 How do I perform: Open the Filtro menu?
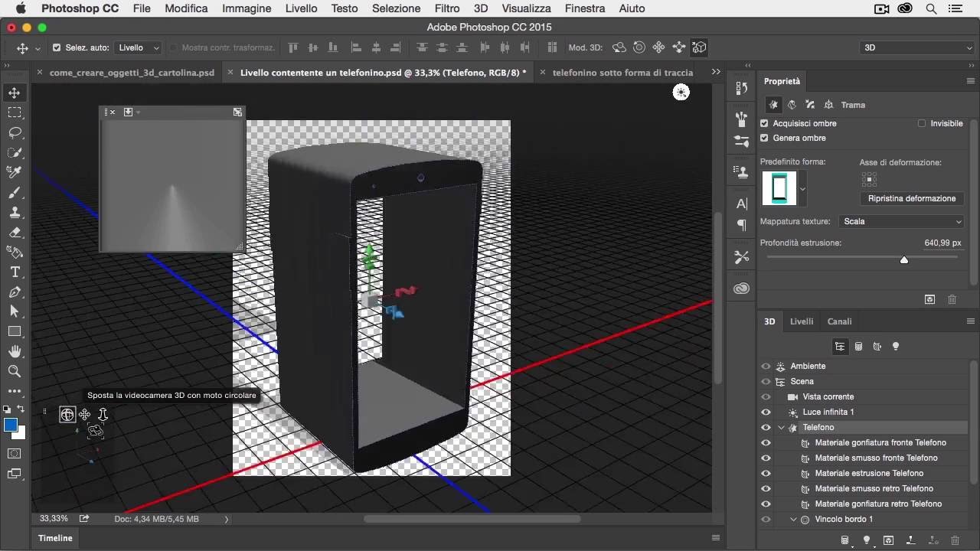click(447, 8)
